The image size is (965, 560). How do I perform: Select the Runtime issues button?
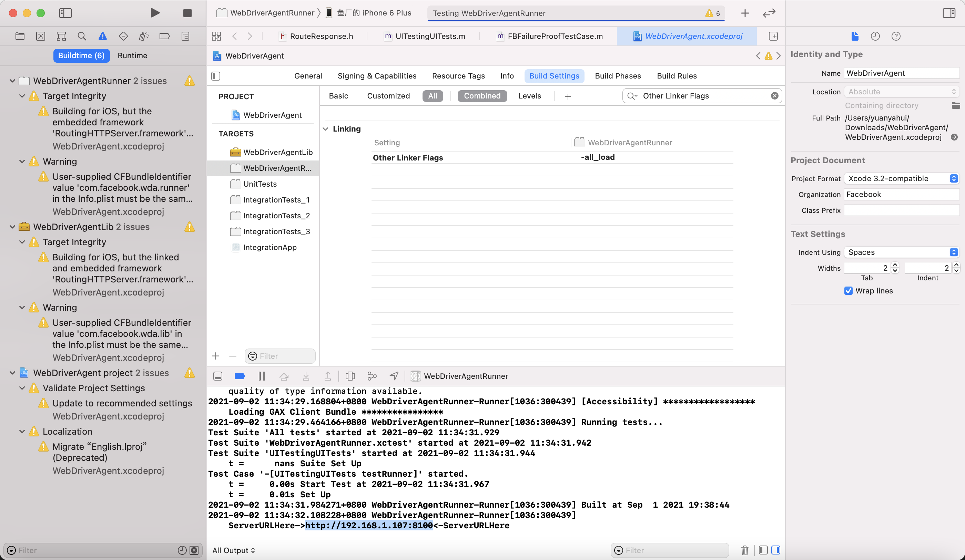[x=132, y=55]
